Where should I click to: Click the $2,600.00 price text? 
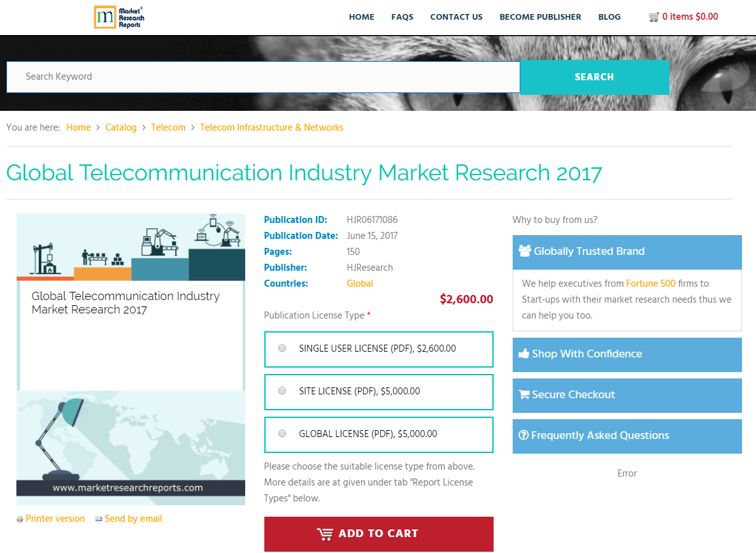pyautogui.click(x=466, y=299)
